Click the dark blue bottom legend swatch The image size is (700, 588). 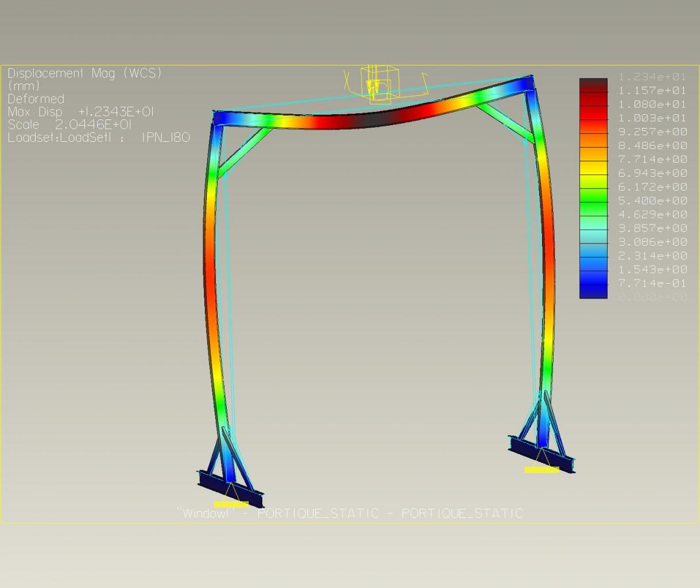tap(593, 292)
